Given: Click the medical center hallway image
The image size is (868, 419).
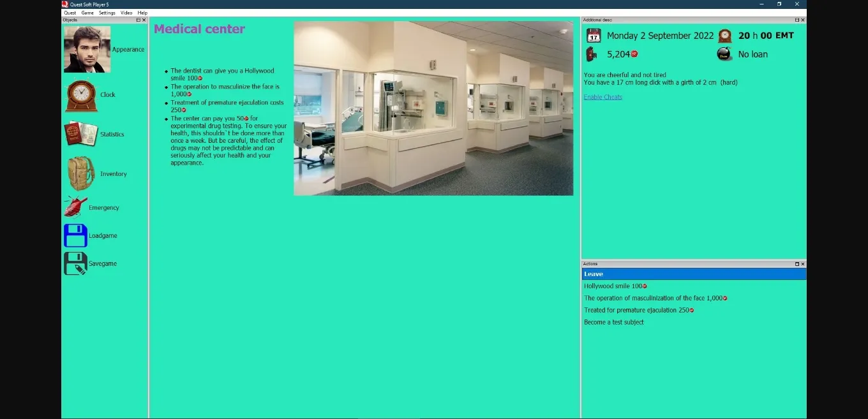Looking at the screenshot, I should [433, 108].
